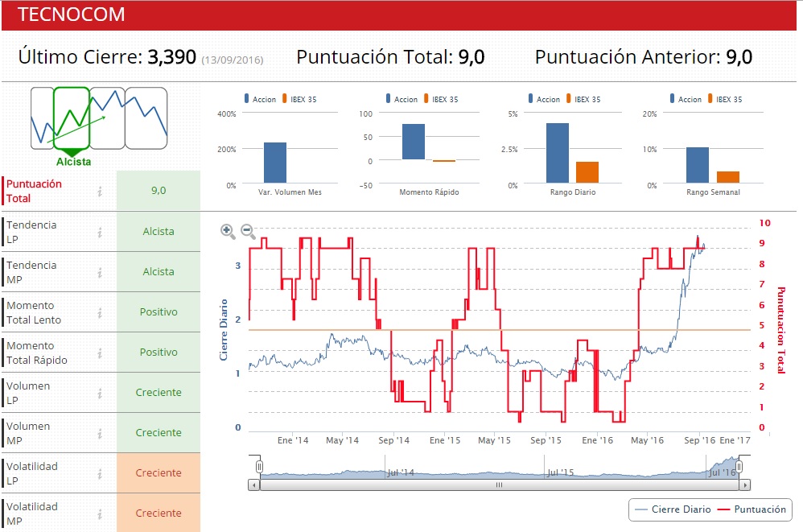The height and width of the screenshot is (532, 803).
Task: Click the Momento Rápido chart label
Action: 429,192
